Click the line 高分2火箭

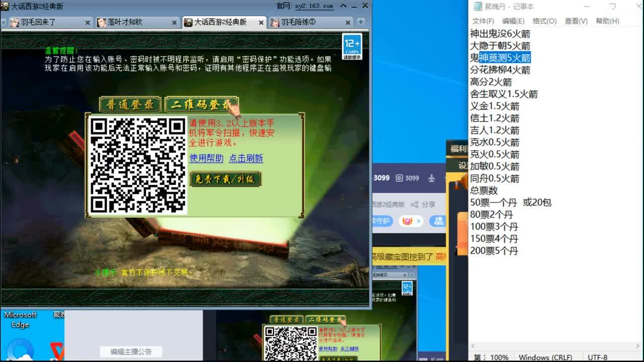[491, 82]
